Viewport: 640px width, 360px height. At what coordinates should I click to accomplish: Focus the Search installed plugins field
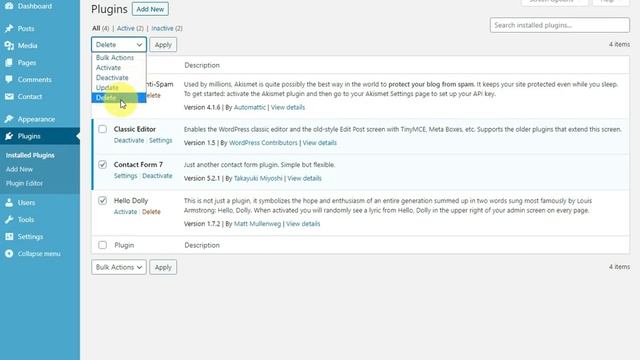[x=560, y=25]
